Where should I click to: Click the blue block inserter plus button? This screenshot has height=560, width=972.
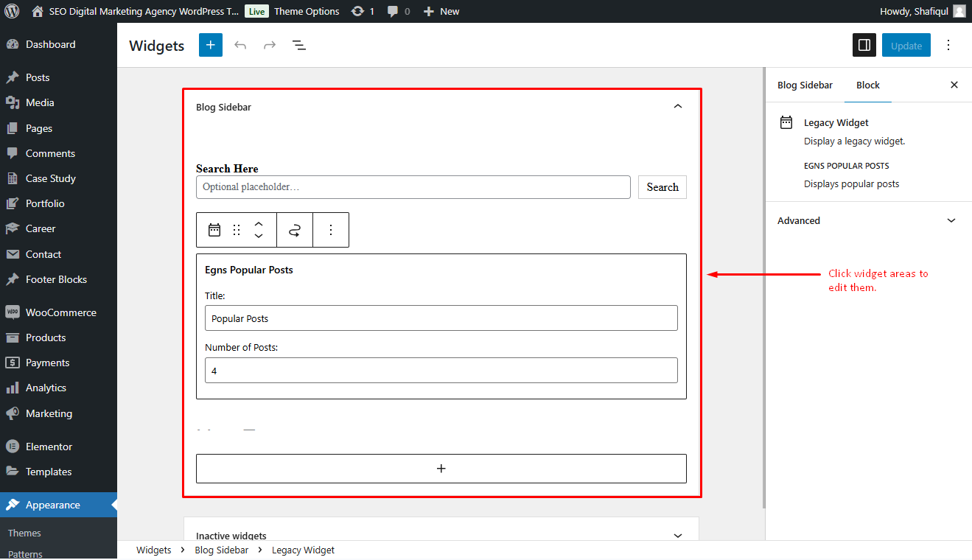click(210, 45)
